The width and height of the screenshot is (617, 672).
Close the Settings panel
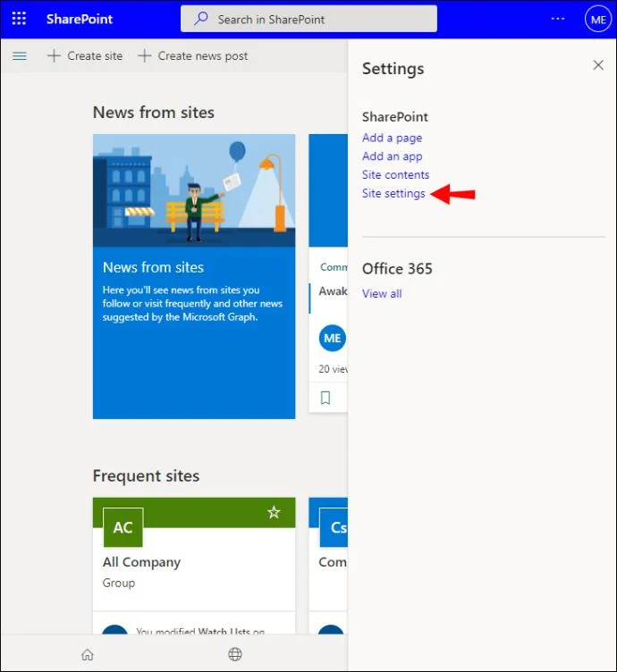click(x=598, y=65)
